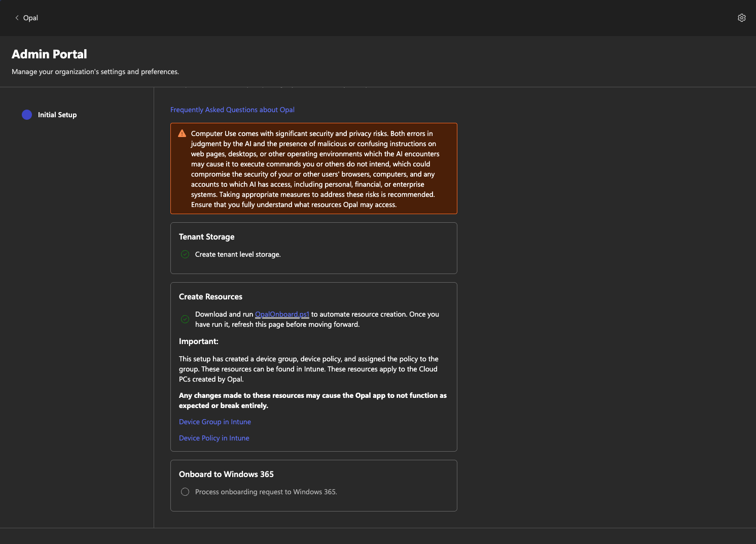
Task: Download the OpalOnboard.ps1 script
Action: (x=282, y=314)
